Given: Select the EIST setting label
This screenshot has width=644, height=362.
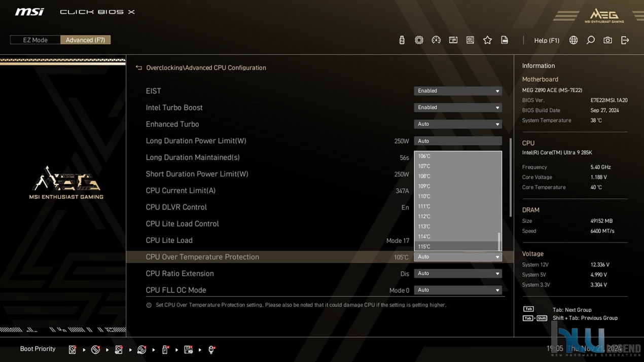Looking at the screenshot, I should (x=153, y=91).
